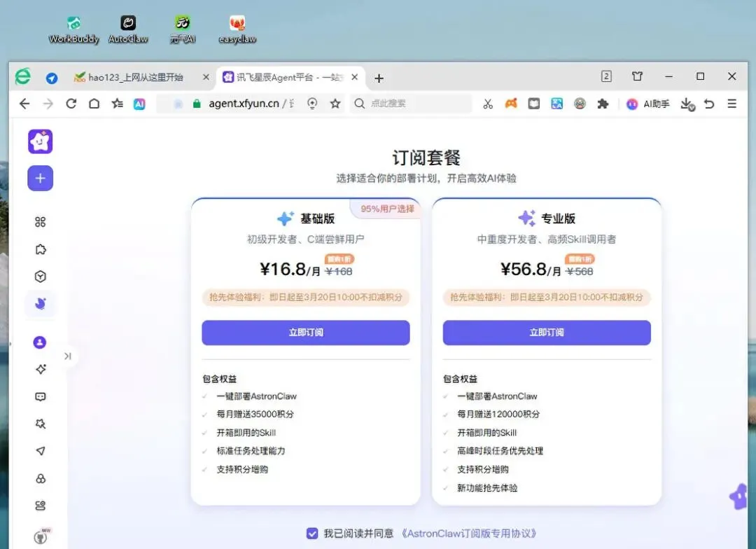The height and width of the screenshot is (549, 756).
Task: Click the purple plus create button
Action: point(41,179)
